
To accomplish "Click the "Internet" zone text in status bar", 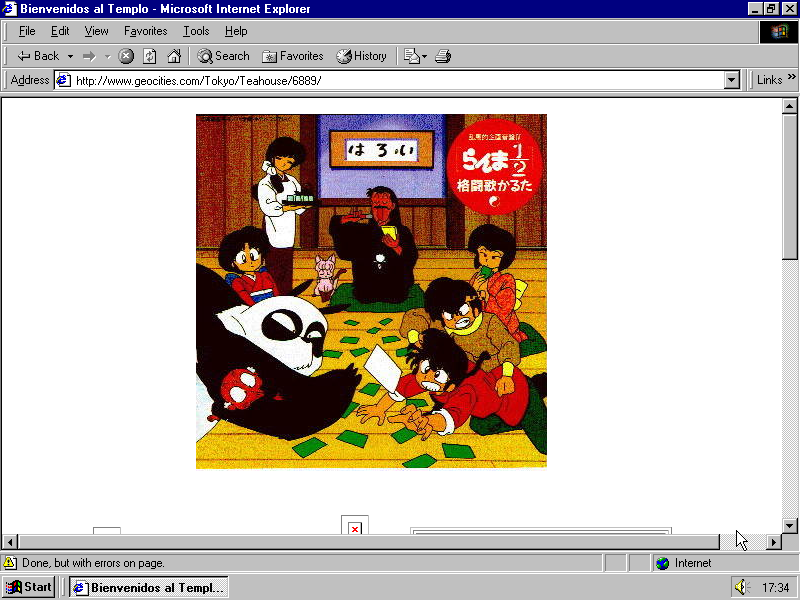I will (692, 563).
